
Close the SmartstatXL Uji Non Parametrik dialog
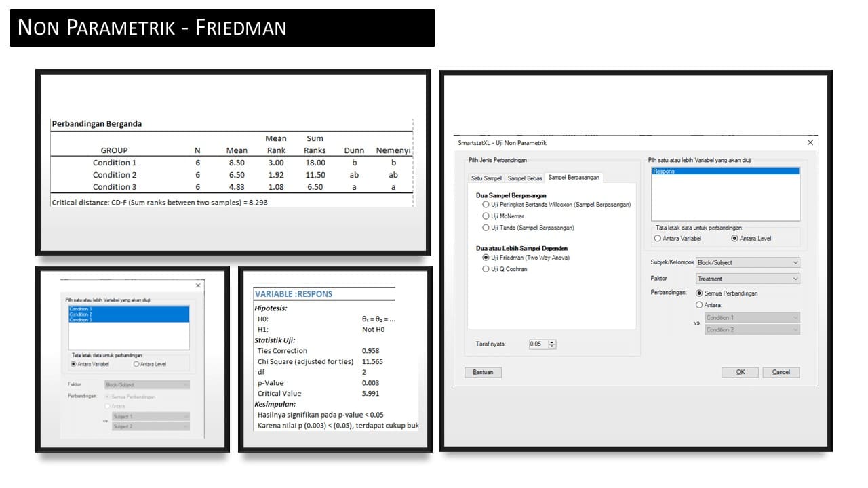tap(810, 142)
